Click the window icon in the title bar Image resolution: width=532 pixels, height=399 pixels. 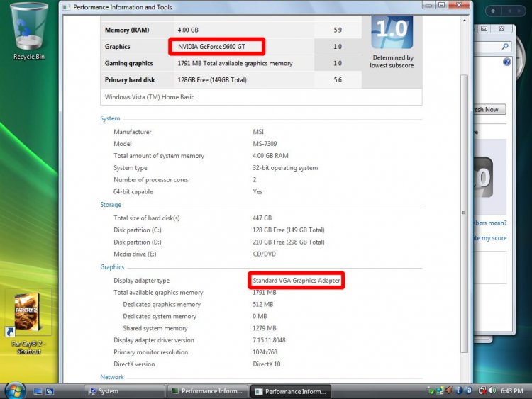click(66, 7)
